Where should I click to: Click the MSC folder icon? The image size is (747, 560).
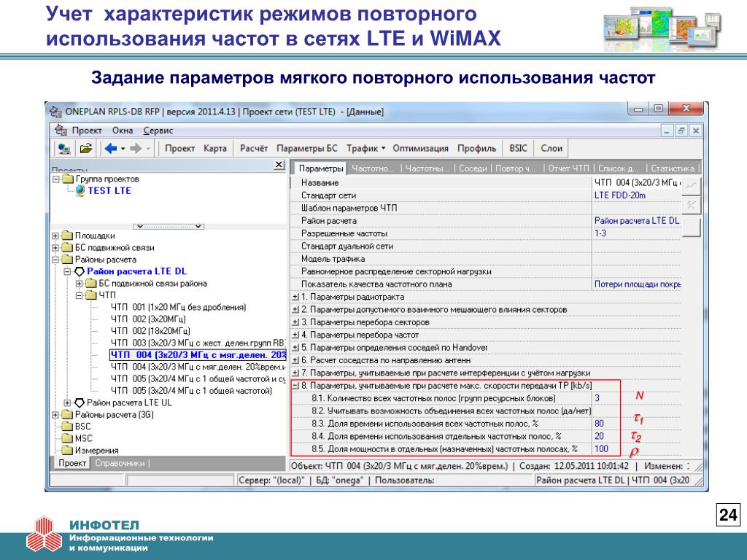click(x=67, y=438)
